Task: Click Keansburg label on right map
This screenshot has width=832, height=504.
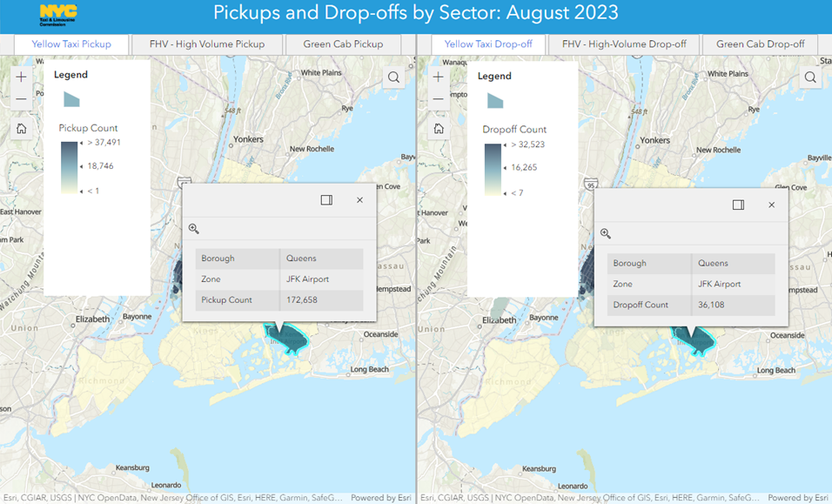Action: point(539,468)
